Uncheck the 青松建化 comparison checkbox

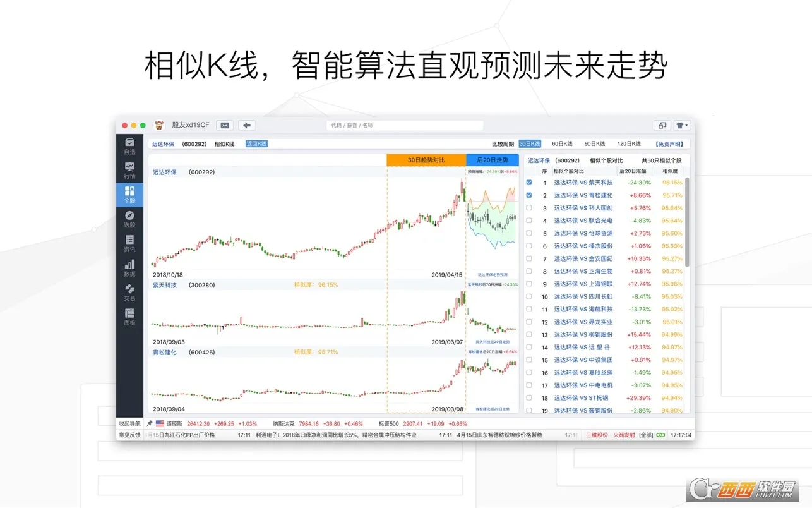point(529,195)
